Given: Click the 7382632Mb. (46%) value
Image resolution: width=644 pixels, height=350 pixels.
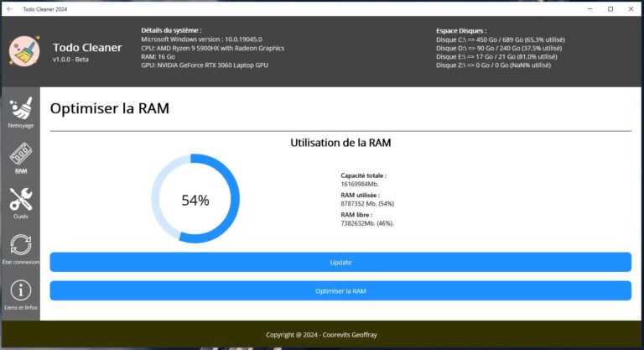Looking at the screenshot, I should pyautogui.click(x=367, y=223).
